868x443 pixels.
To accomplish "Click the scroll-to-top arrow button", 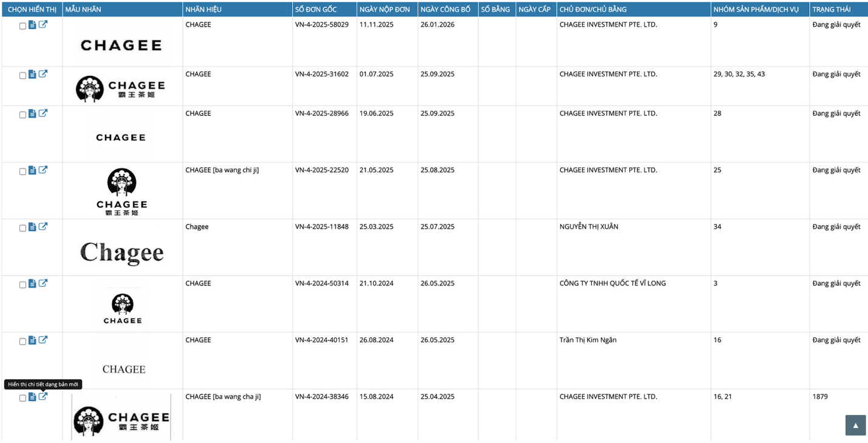I will coord(855,425).
